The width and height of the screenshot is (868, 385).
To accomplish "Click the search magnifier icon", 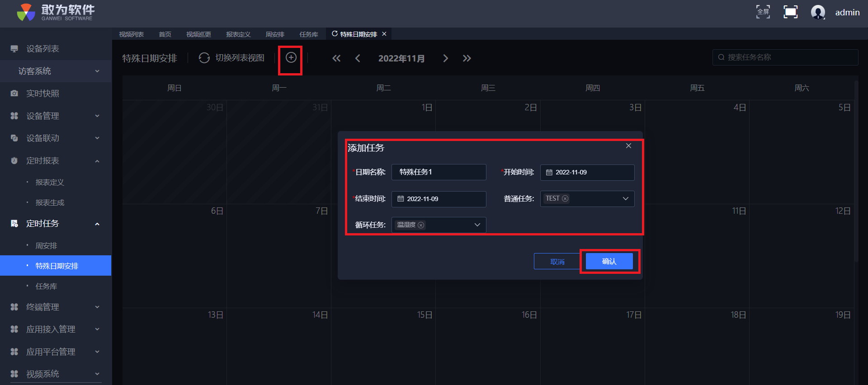I will [x=722, y=57].
